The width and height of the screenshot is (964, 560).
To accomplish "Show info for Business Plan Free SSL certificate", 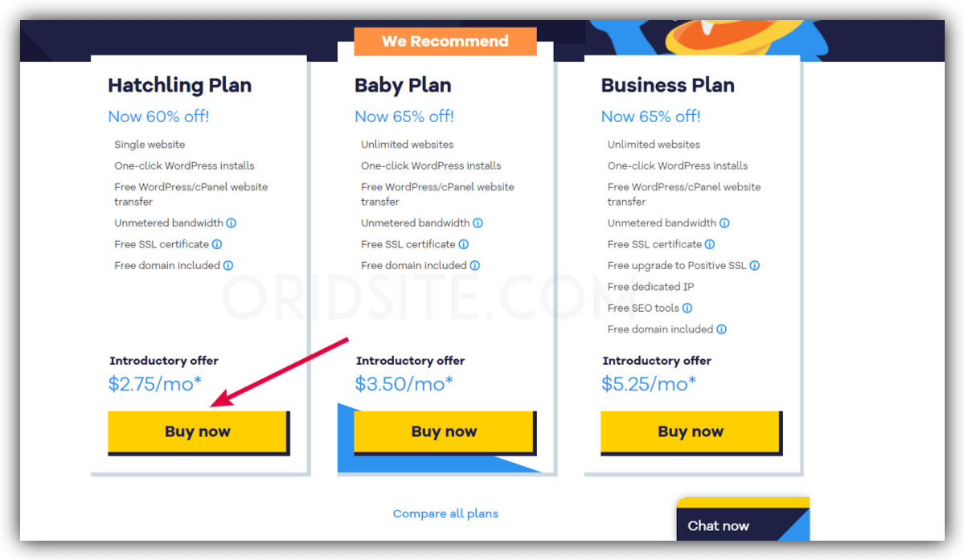I will pos(710,244).
